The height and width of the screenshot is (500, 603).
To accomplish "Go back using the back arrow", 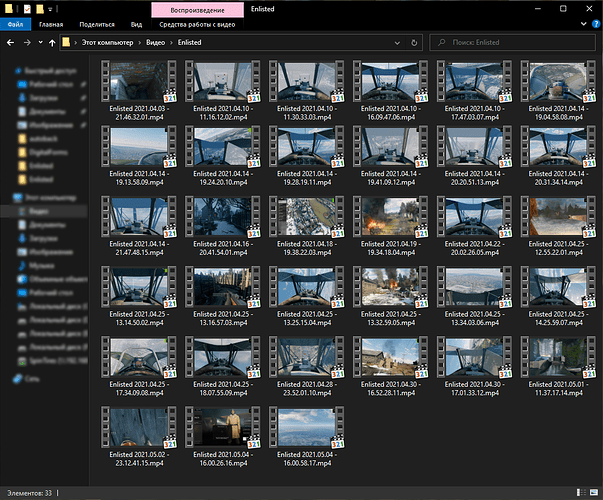I will (10, 43).
